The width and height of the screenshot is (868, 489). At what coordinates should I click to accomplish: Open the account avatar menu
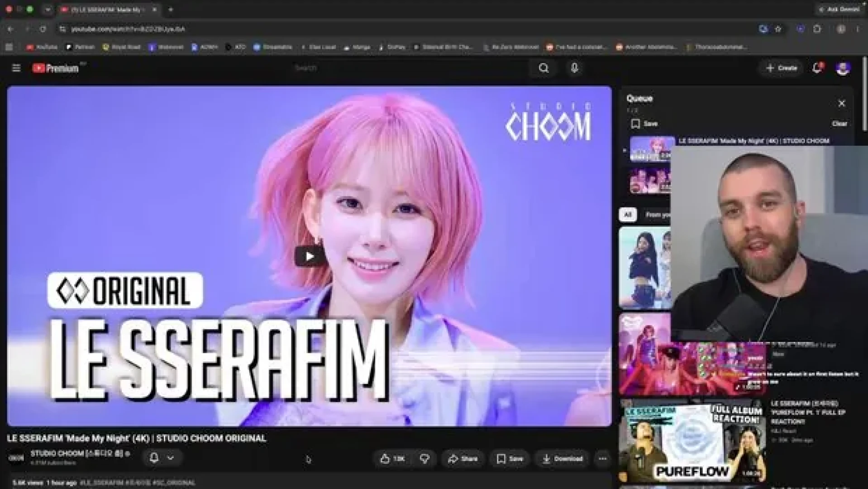pos(843,68)
